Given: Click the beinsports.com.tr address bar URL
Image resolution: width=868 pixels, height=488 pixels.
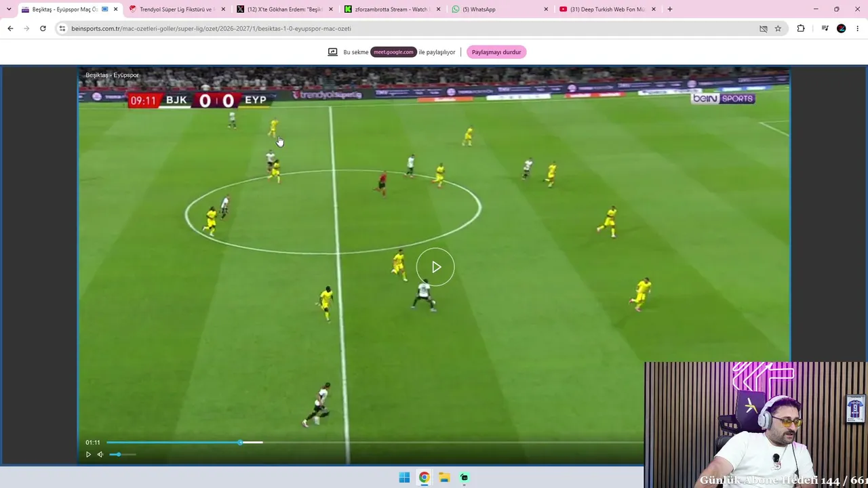Looking at the screenshot, I should [211, 28].
